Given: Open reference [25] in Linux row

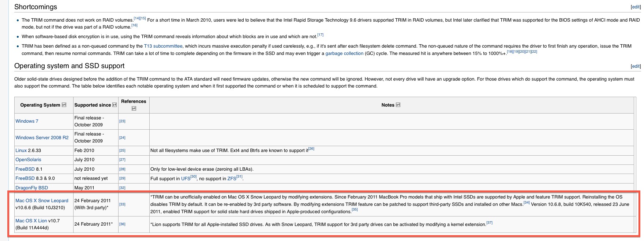Looking at the screenshot, I should pos(122,151).
